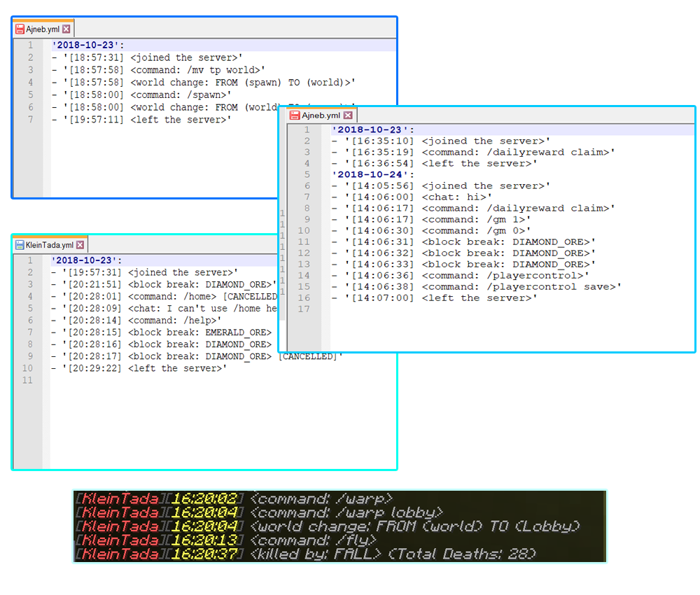Click the 'killed by: FALL' chat message

tap(392, 554)
